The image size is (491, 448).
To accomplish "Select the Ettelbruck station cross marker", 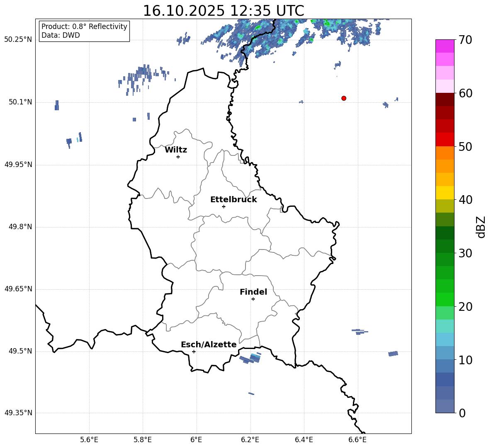I will pos(224,206).
